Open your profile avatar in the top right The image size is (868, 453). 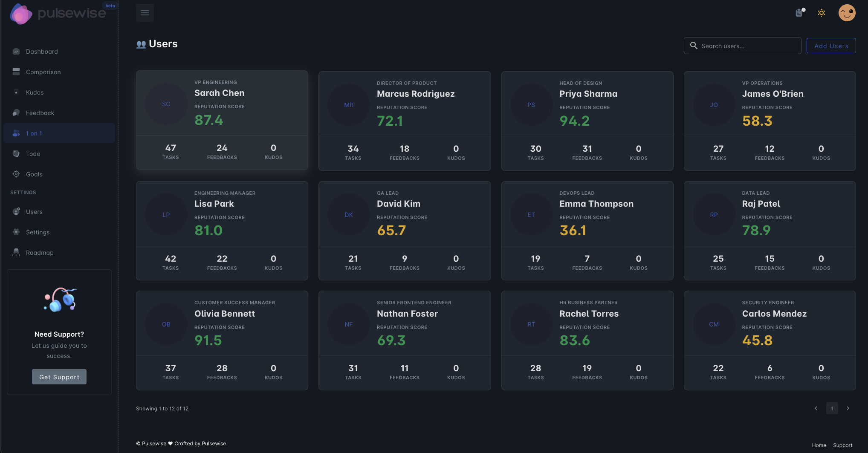coord(847,13)
